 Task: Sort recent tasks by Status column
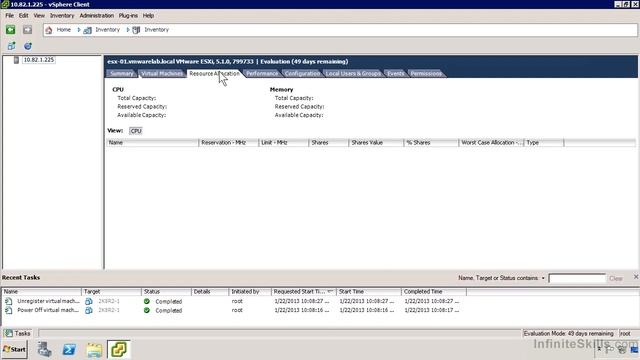coord(167,291)
